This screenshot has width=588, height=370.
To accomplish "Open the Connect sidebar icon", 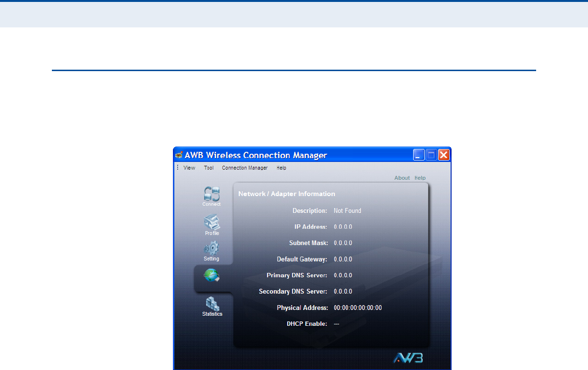I will [211, 196].
